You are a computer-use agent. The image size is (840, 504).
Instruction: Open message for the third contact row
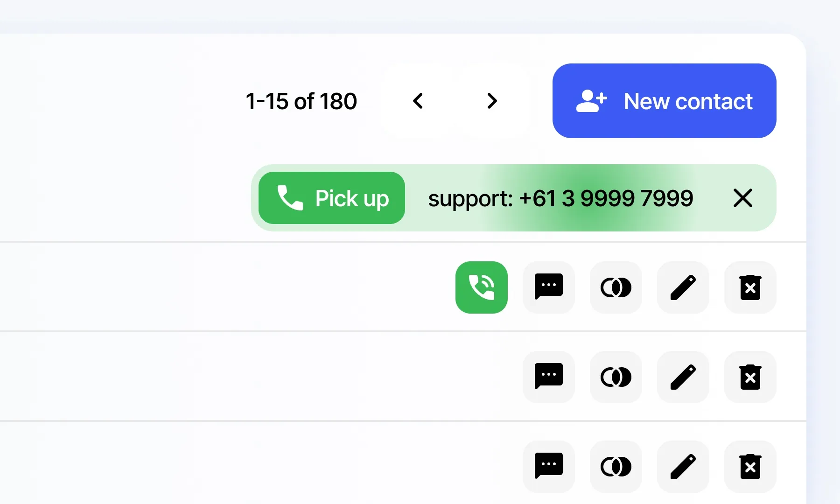549,467
